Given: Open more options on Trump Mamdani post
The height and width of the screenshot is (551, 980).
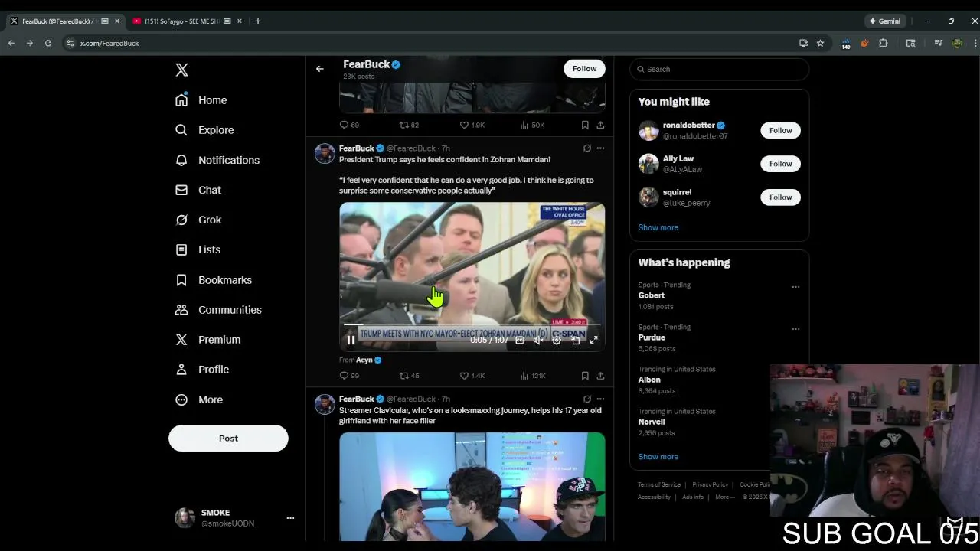Looking at the screenshot, I should [600, 148].
